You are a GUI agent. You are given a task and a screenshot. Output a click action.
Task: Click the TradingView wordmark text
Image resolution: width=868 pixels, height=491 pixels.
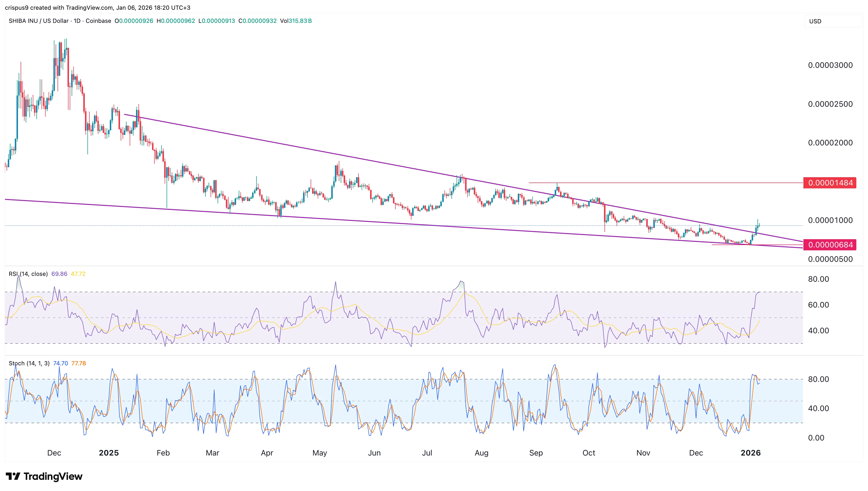53,476
